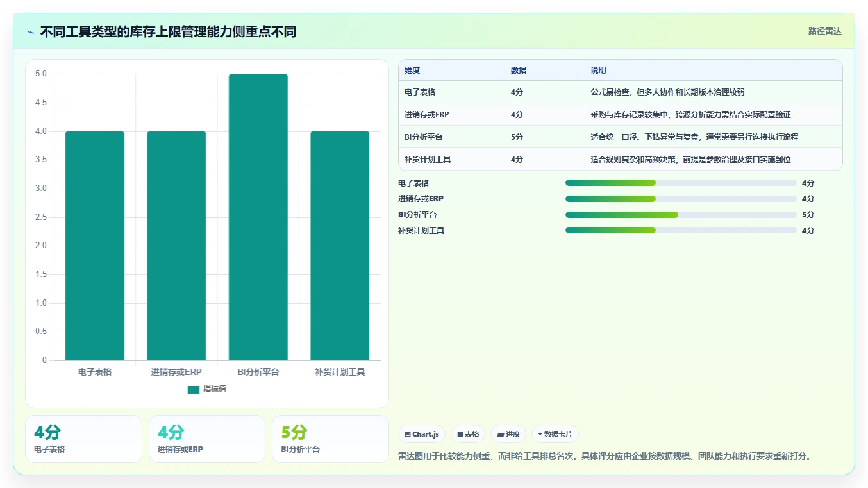Click the icon in the 表格 chip

click(x=460, y=434)
